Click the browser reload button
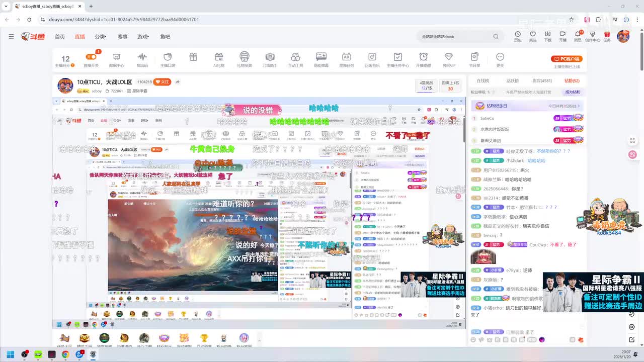 [29, 20]
